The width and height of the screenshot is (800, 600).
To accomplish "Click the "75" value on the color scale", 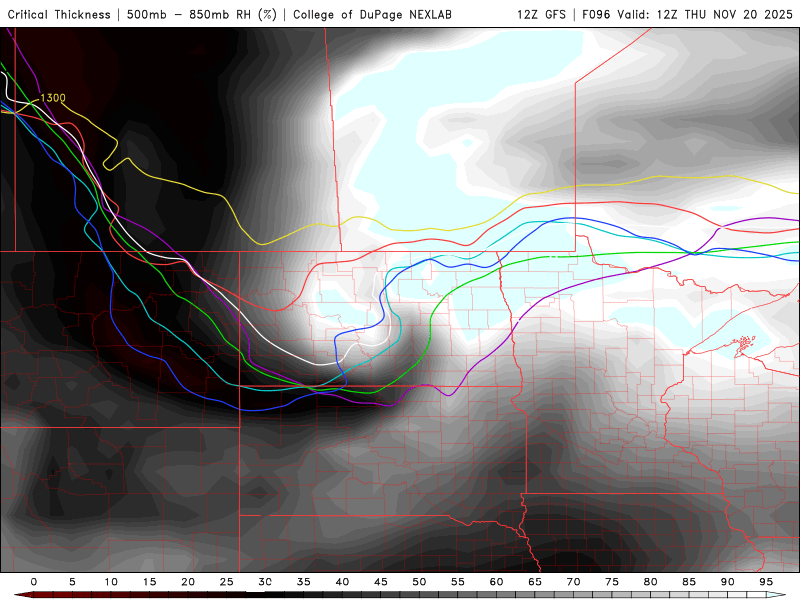I will (612, 582).
